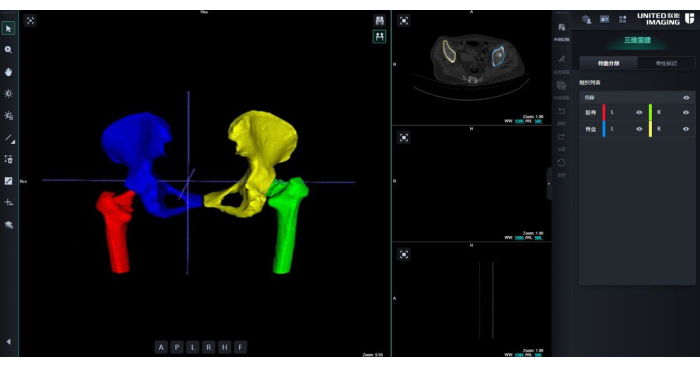
Task: Switch to the second segmentation tab
Action: pyautogui.click(x=666, y=63)
